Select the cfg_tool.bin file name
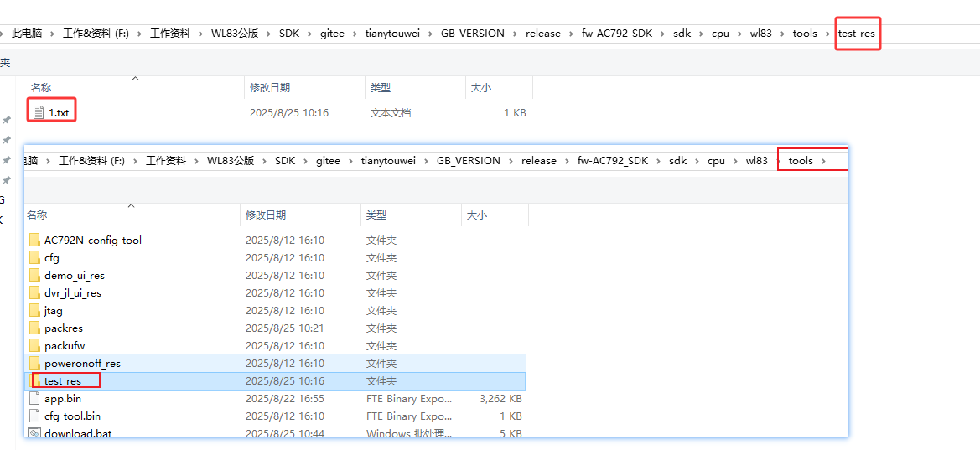 72,416
